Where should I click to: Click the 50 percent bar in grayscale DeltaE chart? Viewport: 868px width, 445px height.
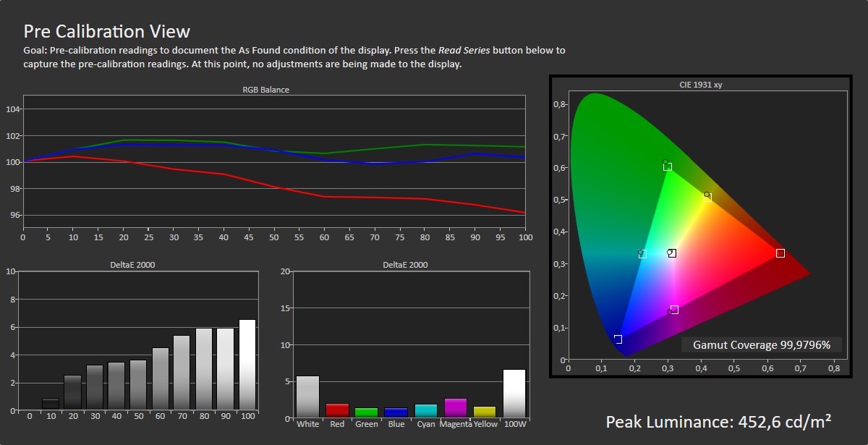click(138, 385)
